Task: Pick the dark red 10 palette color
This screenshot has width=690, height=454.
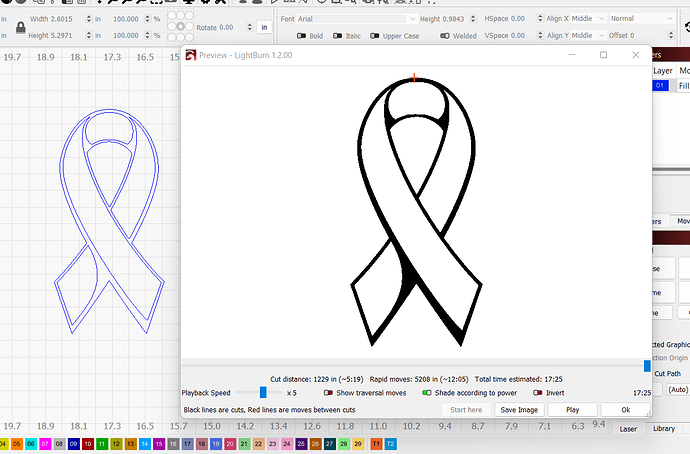Action: click(88, 444)
